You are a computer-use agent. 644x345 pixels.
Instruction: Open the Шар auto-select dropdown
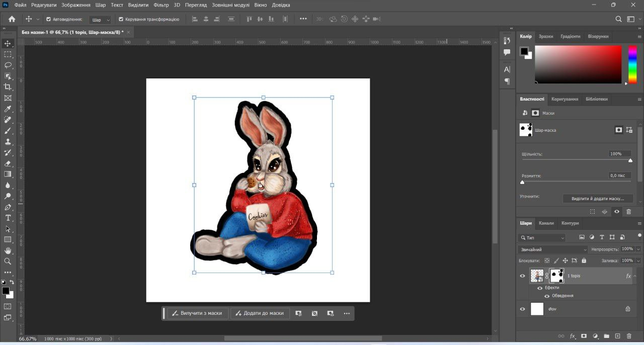100,20
